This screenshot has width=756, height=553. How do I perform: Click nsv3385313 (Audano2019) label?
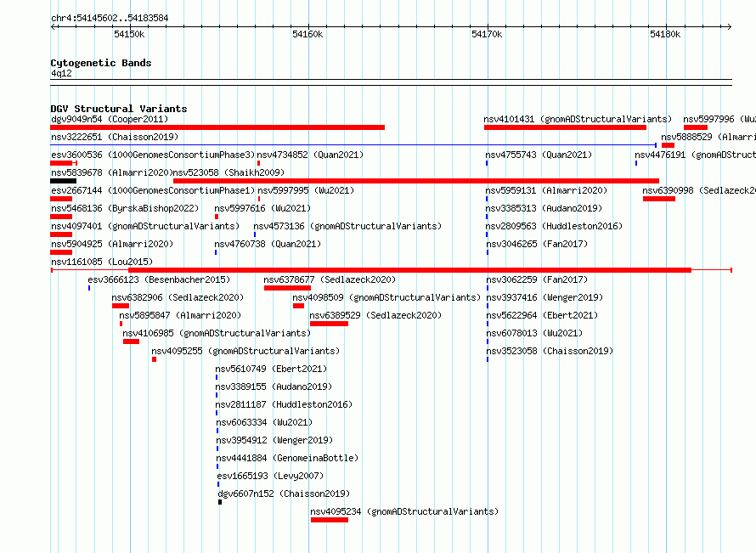[x=544, y=208]
